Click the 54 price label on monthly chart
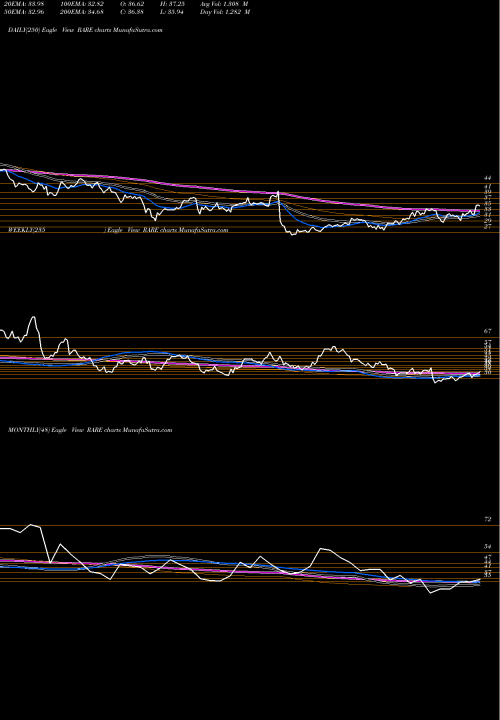 point(488,546)
